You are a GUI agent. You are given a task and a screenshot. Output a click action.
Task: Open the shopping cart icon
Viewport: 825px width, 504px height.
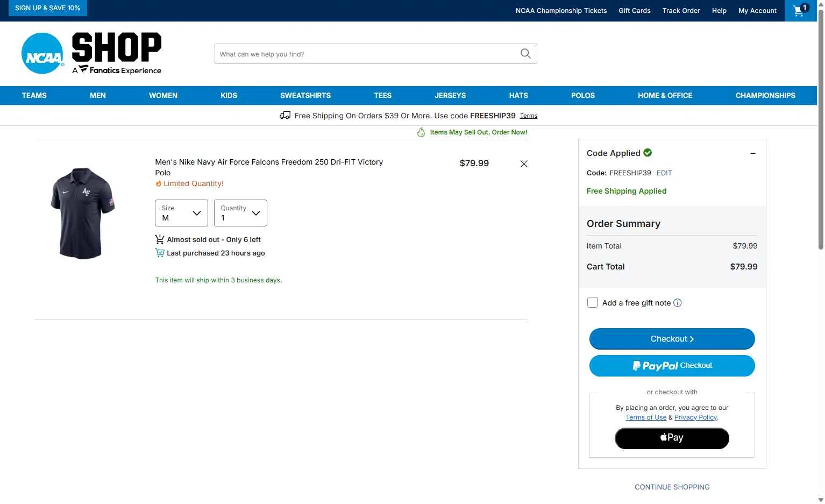(x=800, y=10)
